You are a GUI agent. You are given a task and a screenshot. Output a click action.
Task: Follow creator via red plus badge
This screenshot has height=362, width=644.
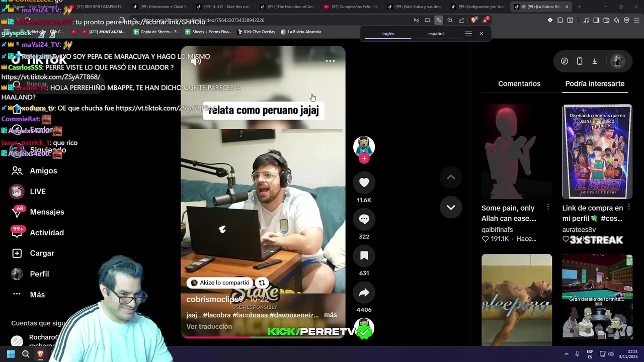[x=364, y=158]
